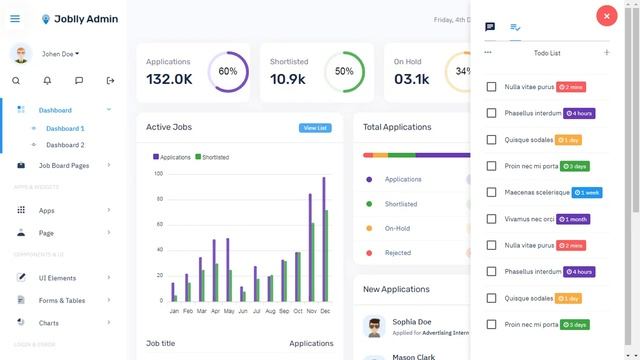The image size is (640, 360).
Task: Check second Phasellus interdum todo
Action: tap(491, 271)
